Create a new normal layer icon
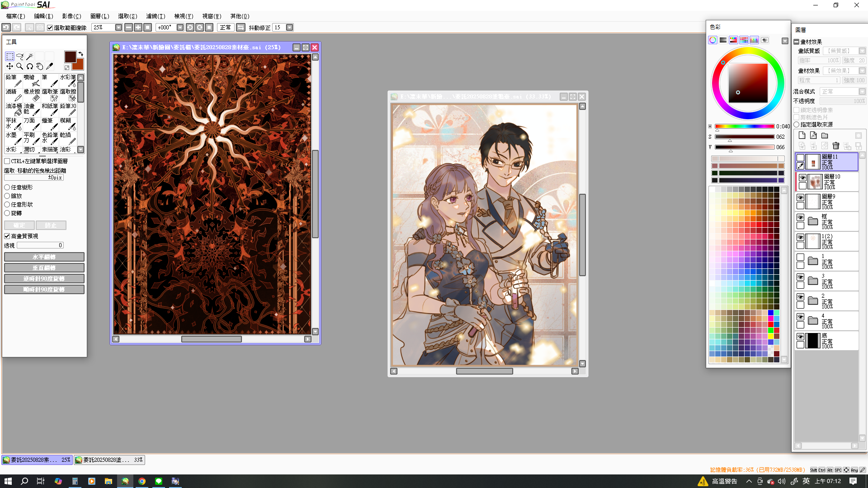Screen dimensions: 868x488 (802, 135)
